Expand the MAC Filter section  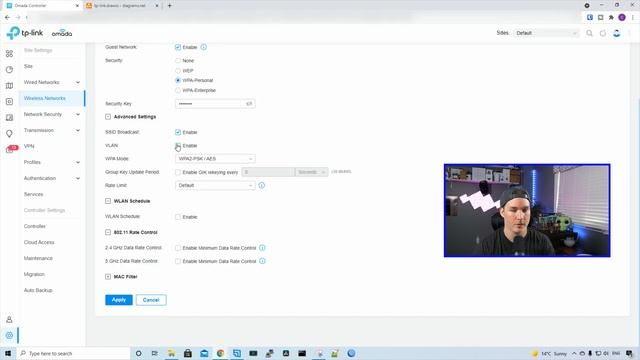108,277
